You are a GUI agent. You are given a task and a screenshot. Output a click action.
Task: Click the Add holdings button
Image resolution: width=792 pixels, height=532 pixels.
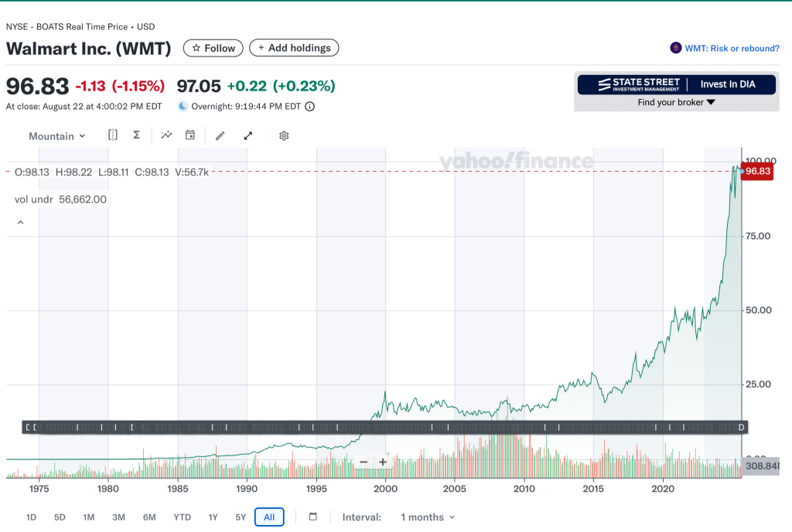pos(294,47)
